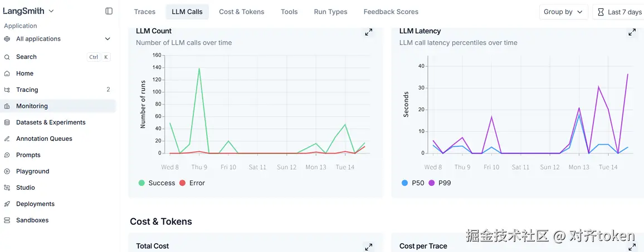Toggle the P99 series in legend
Viewport: 644px width, 252px height.
click(x=440, y=183)
